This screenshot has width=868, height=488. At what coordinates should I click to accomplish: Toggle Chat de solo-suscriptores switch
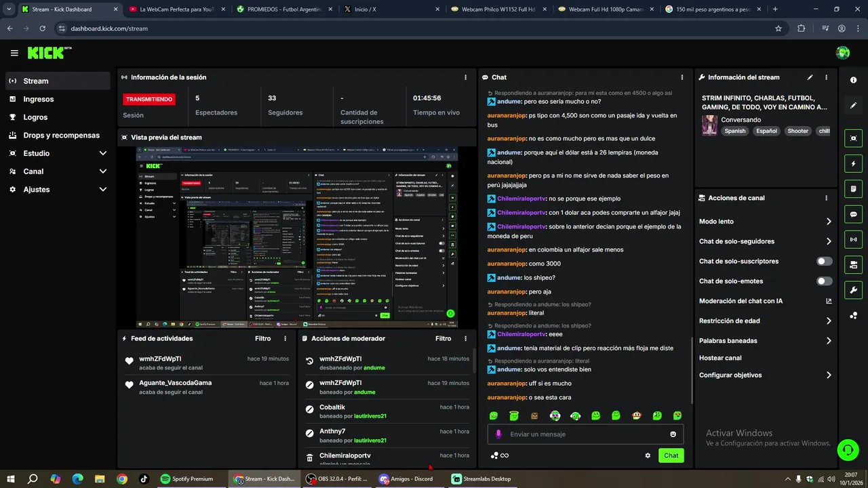click(825, 261)
